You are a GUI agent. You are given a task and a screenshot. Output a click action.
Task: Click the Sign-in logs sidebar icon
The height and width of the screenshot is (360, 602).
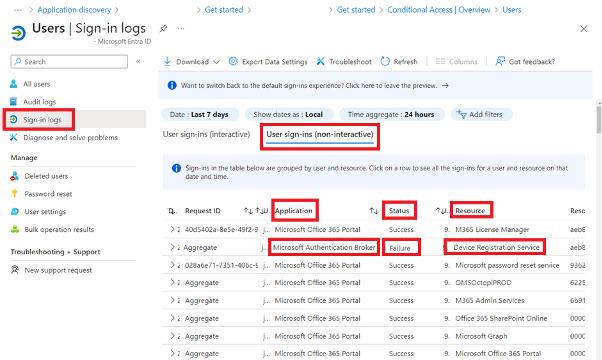click(x=13, y=119)
